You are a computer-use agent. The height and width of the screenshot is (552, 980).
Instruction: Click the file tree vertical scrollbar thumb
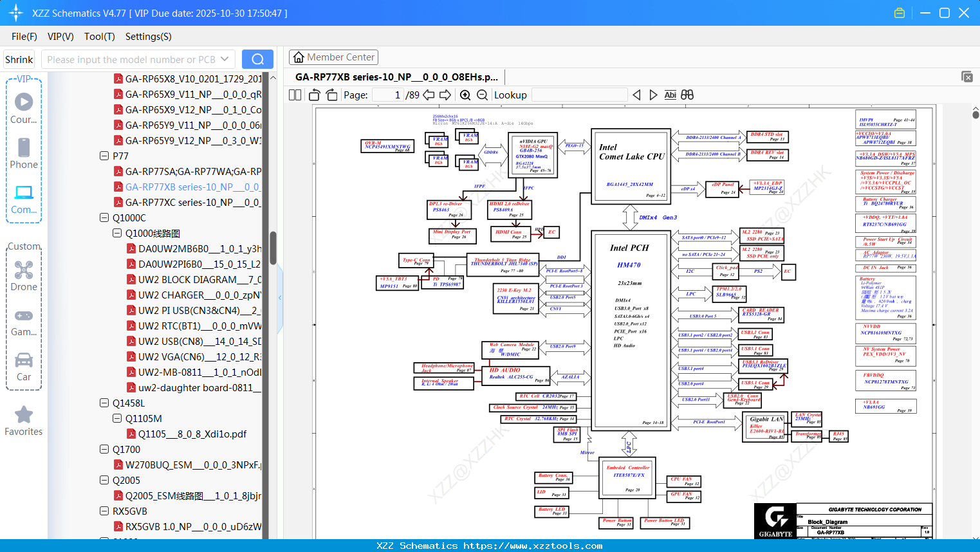pos(273,248)
